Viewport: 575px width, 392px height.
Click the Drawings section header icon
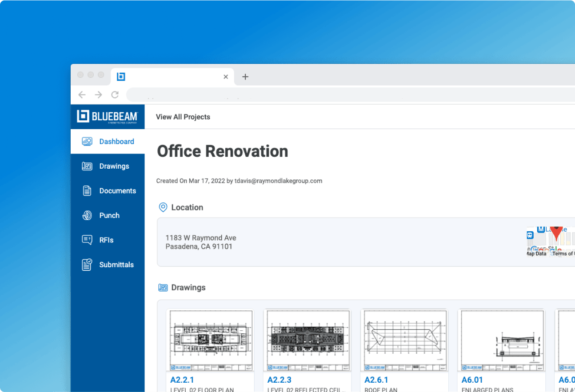[x=163, y=287]
